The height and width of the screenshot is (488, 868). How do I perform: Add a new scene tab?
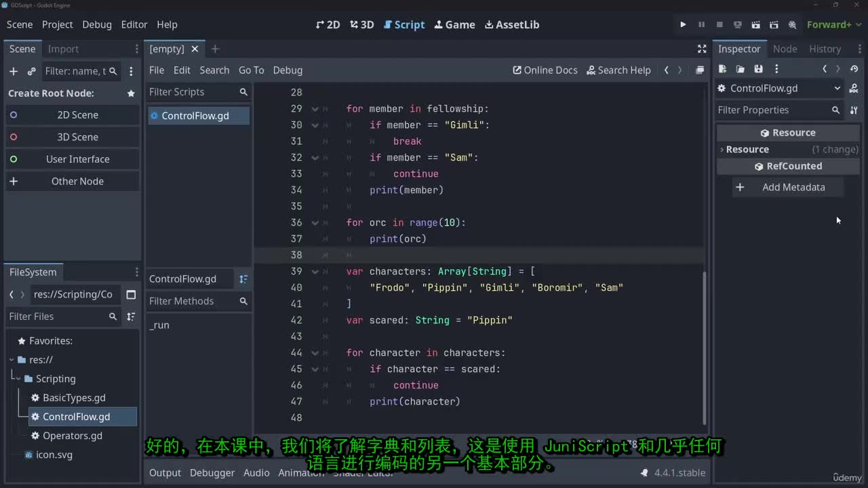point(215,49)
